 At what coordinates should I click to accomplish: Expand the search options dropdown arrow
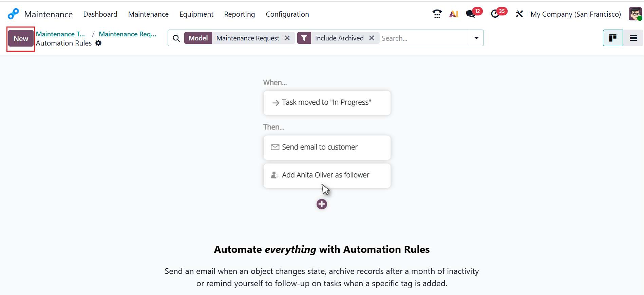[x=476, y=38]
